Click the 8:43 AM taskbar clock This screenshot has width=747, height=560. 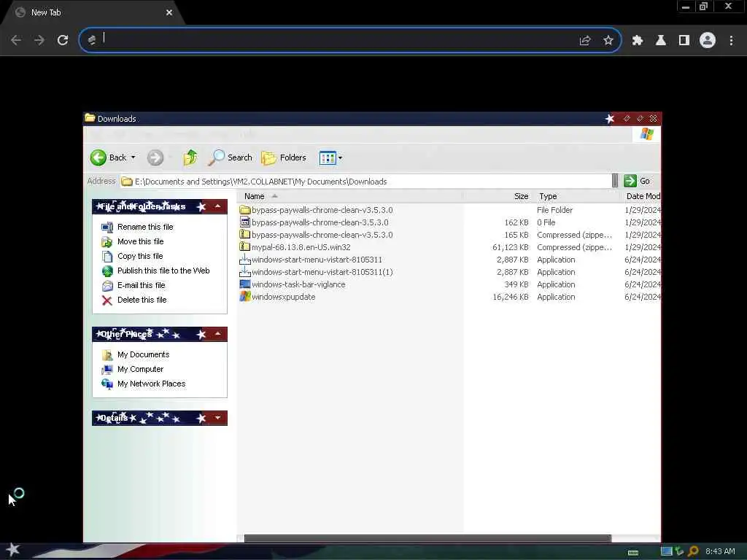point(720,551)
